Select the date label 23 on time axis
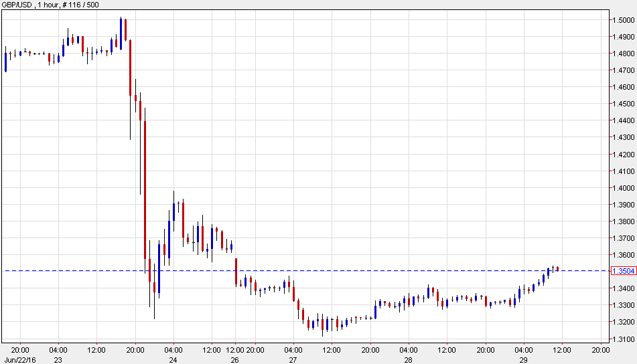The width and height of the screenshot is (637, 364). pos(58,360)
